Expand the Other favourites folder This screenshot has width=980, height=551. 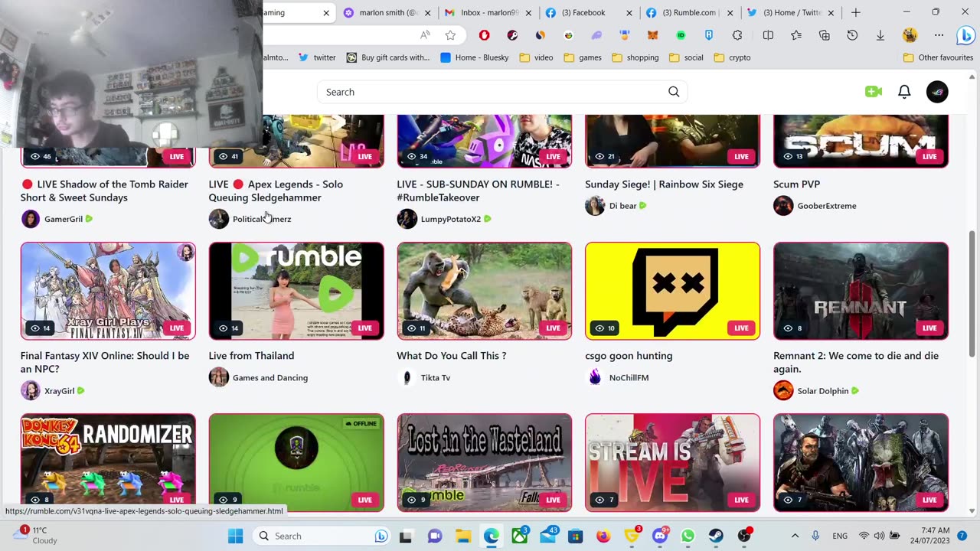point(938,57)
